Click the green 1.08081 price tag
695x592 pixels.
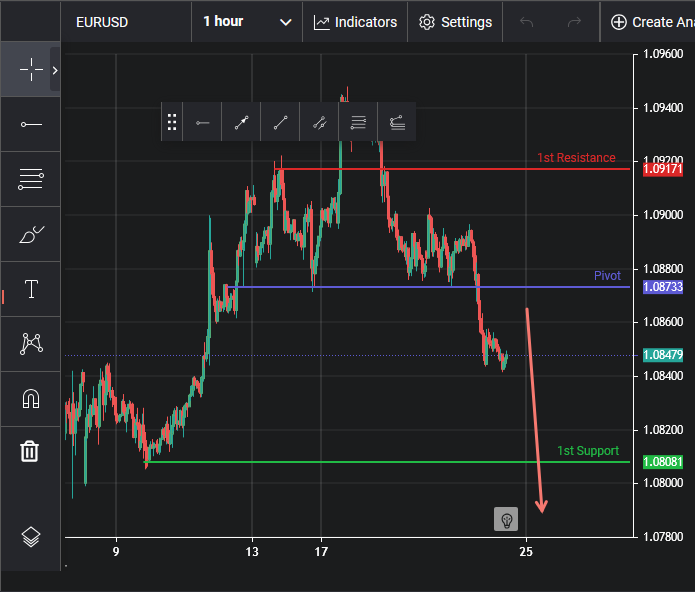(x=663, y=462)
